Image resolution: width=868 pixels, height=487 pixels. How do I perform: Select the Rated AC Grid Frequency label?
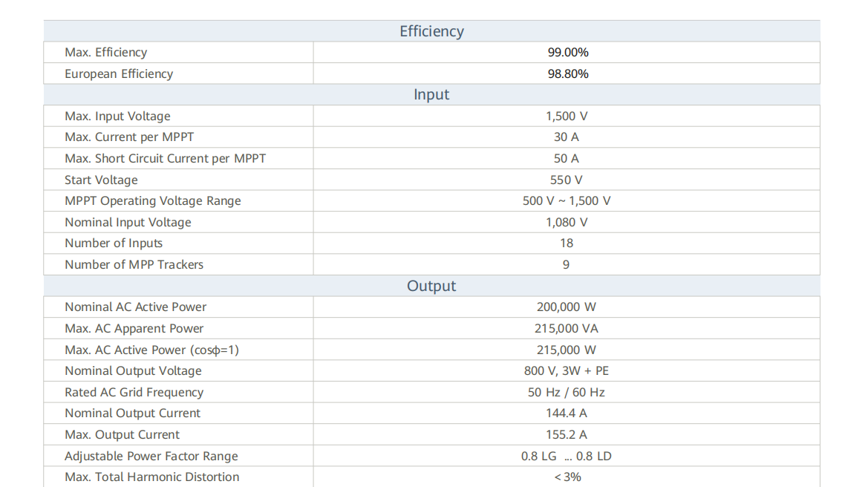pyautogui.click(x=134, y=393)
